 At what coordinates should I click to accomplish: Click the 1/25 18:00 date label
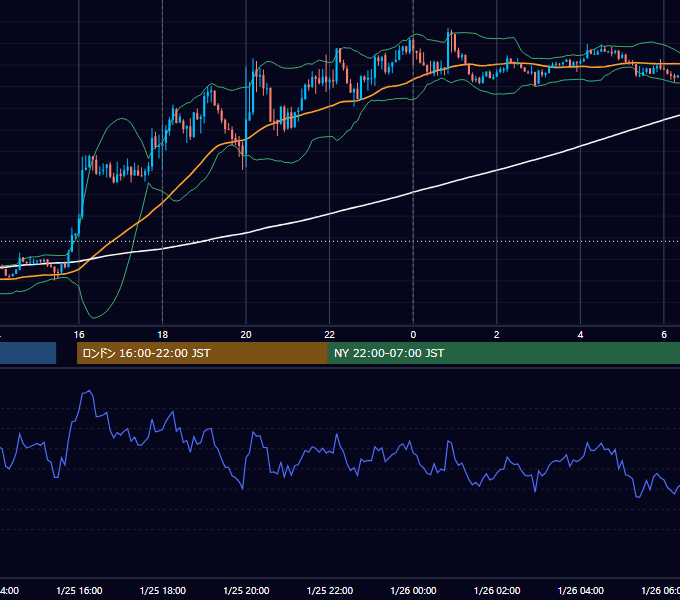163,590
